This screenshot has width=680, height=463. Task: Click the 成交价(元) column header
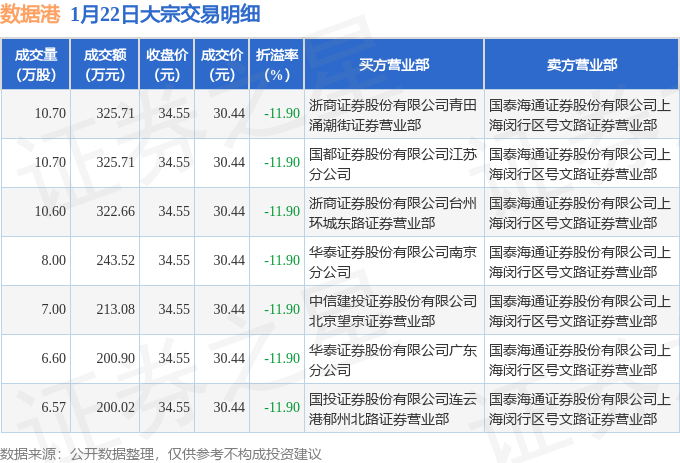click(222, 65)
